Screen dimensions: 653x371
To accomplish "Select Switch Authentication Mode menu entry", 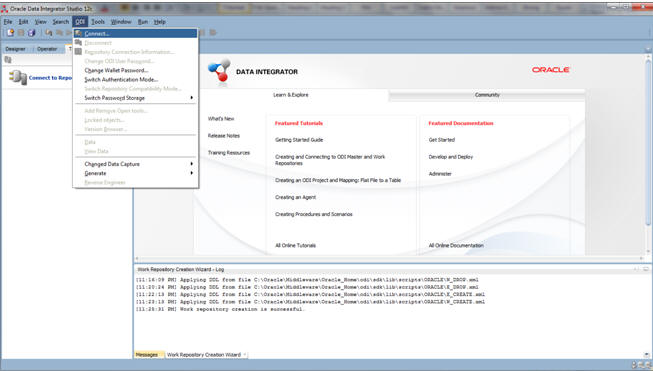I will (x=121, y=80).
